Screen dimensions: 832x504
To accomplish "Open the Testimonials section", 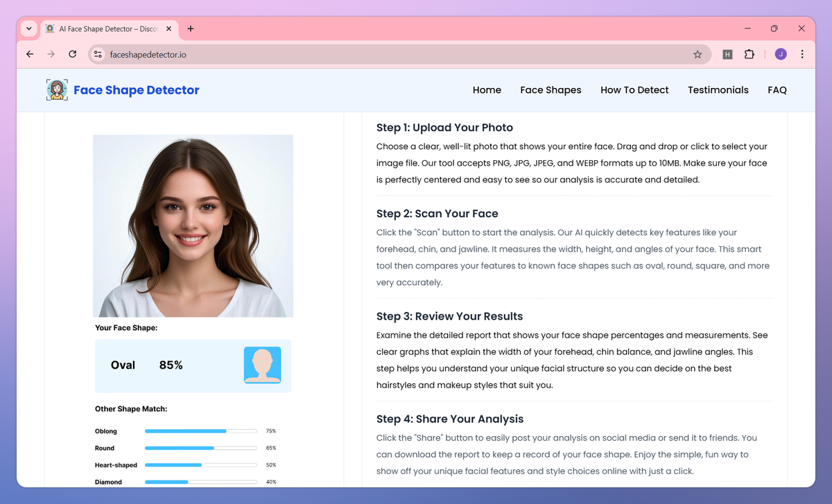I will 718,89.
